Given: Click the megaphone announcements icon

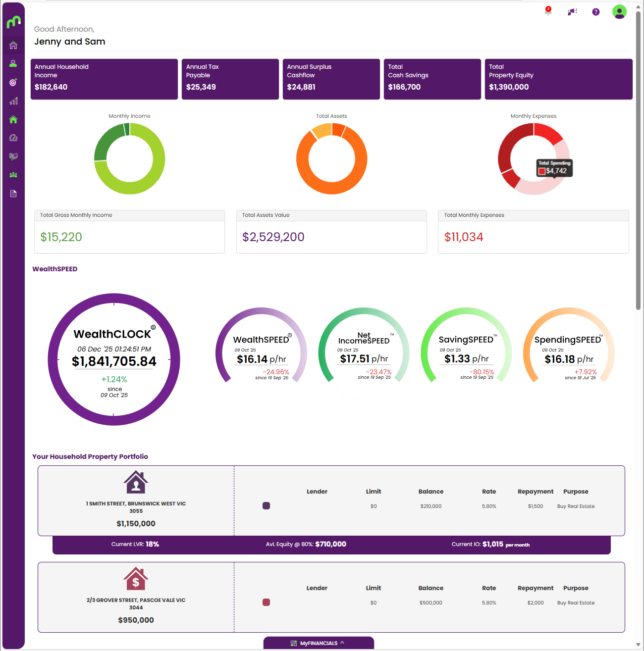Looking at the screenshot, I should [x=572, y=11].
